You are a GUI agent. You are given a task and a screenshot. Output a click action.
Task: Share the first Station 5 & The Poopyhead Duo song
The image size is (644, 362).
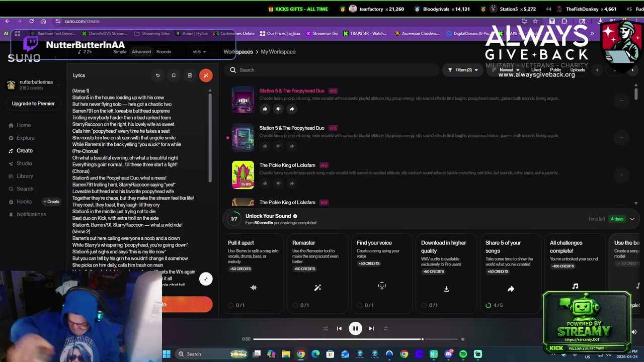[292, 109]
